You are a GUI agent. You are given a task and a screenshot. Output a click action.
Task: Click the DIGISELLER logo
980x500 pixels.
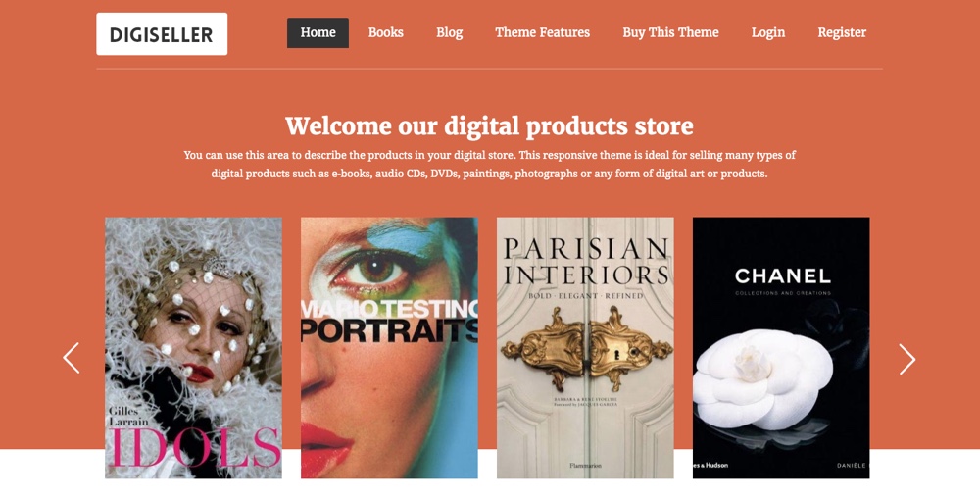click(x=162, y=33)
